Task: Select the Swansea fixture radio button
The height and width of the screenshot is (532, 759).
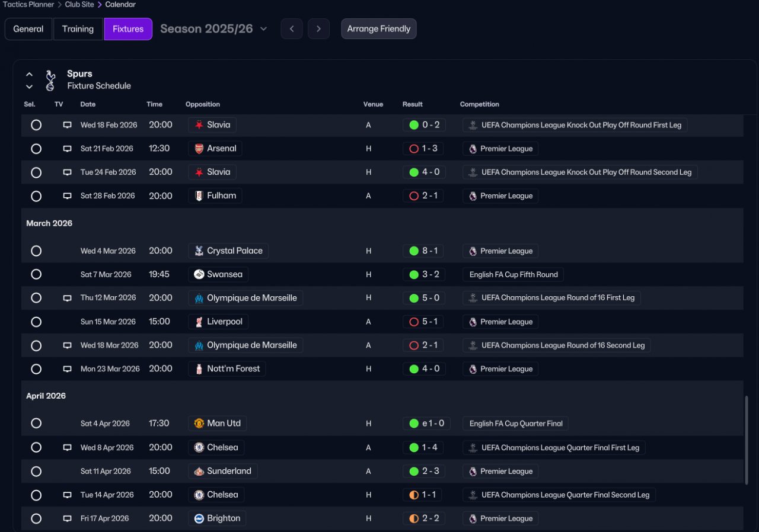Action: [36, 274]
